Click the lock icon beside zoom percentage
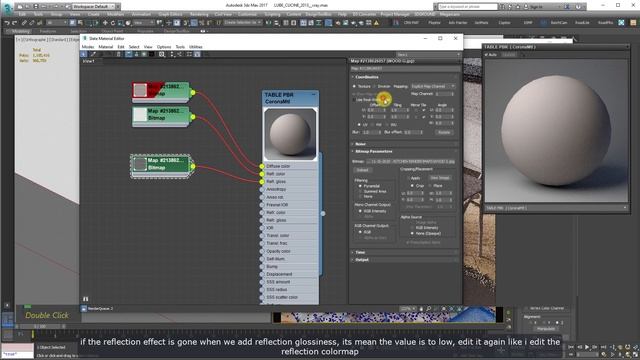The image size is (640, 360). click(x=421, y=309)
